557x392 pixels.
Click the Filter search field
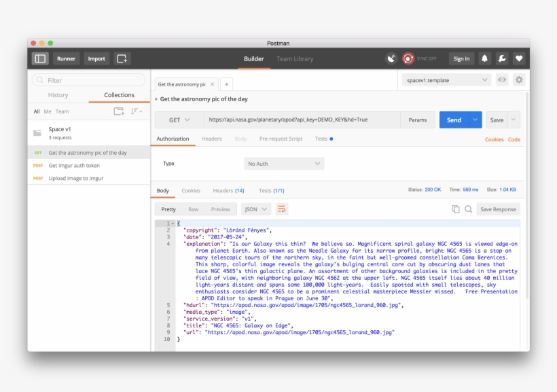89,80
